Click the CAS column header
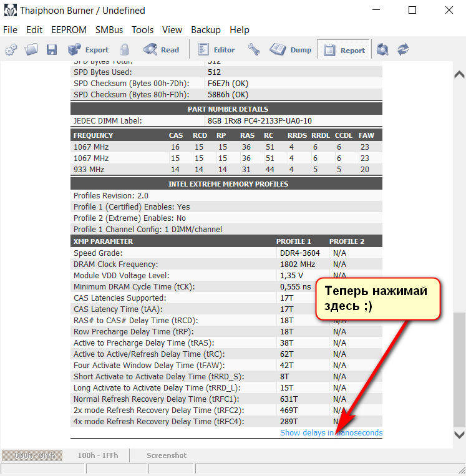Screen dimensions: 466x476 pyautogui.click(x=176, y=135)
